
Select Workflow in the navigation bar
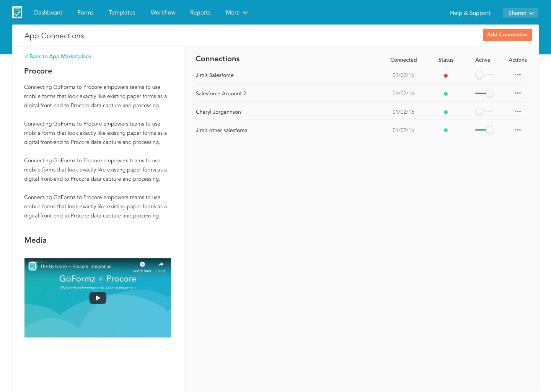pyautogui.click(x=163, y=13)
